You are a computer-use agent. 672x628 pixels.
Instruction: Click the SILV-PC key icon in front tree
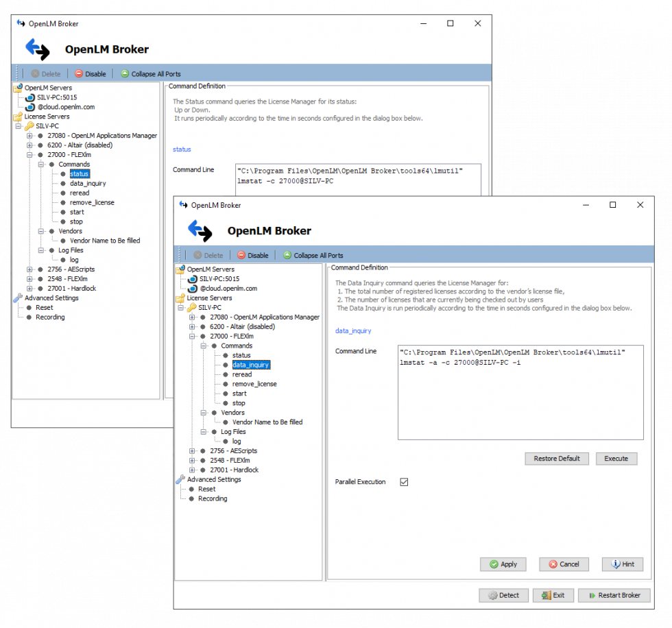191,308
